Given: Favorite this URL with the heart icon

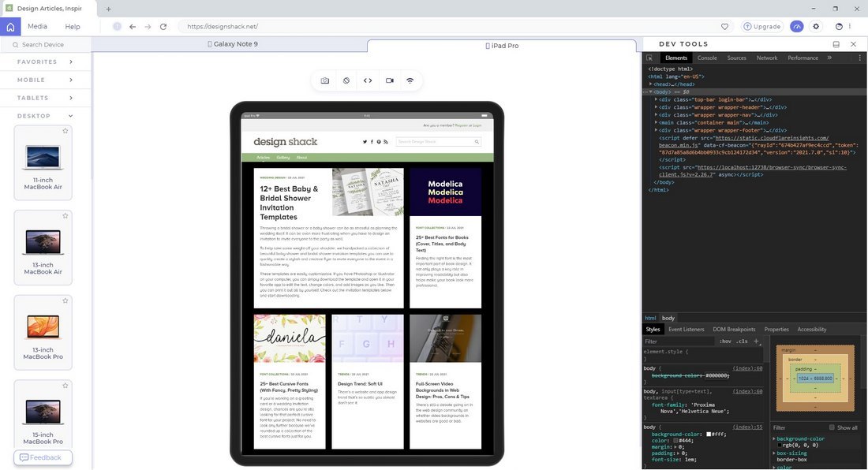Looking at the screenshot, I should pyautogui.click(x=724, y=27).
